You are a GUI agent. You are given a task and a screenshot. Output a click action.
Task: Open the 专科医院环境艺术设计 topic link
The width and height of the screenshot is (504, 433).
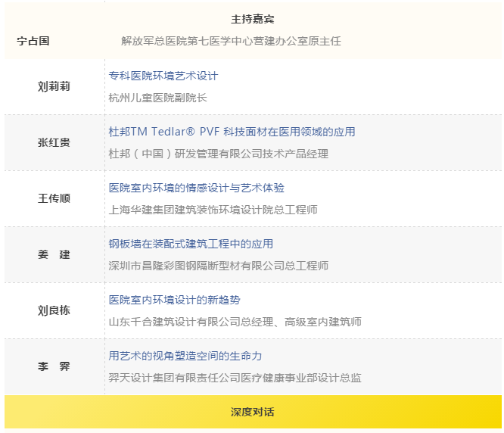point(163,76)
